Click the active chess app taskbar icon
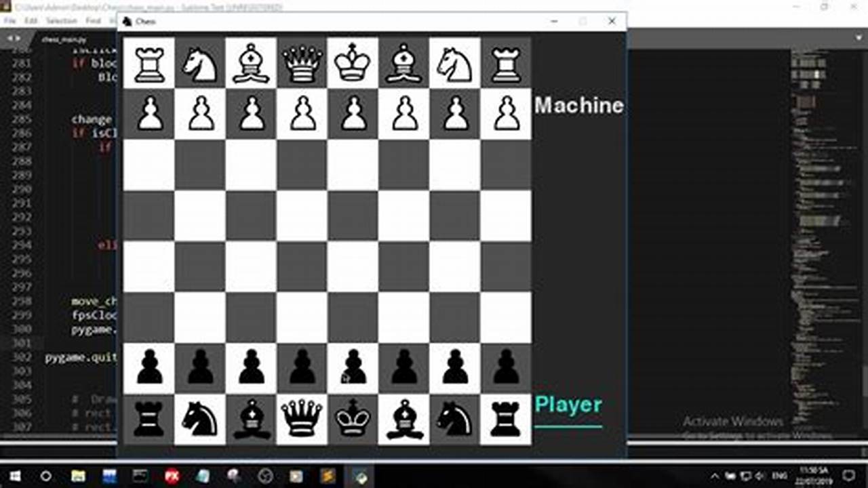Viewport: 868px width, 488px height. pyautogui.click(x=359, y=476)
